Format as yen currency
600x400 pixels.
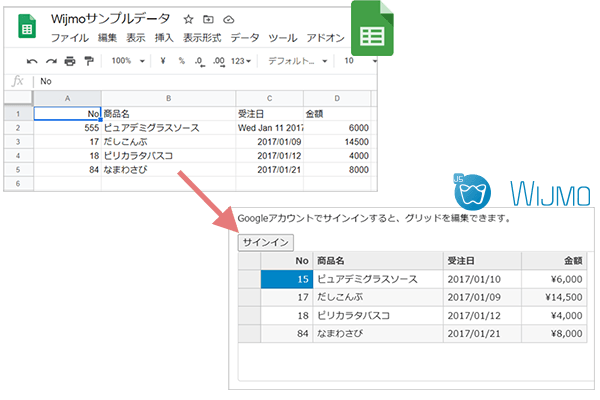pos(163,60)
